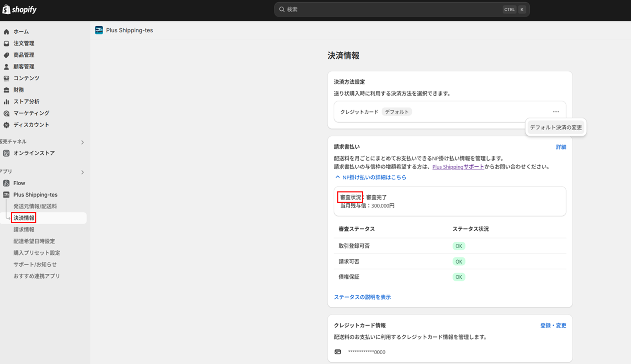Click the 注文管理 orders inbox icon

click(x=6, y=43)
